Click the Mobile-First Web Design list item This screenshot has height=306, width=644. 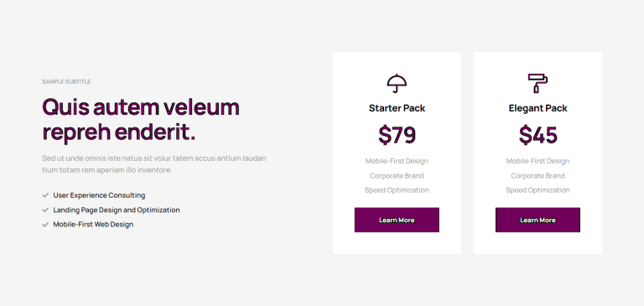pyautogui.click(x=93, y=225)
